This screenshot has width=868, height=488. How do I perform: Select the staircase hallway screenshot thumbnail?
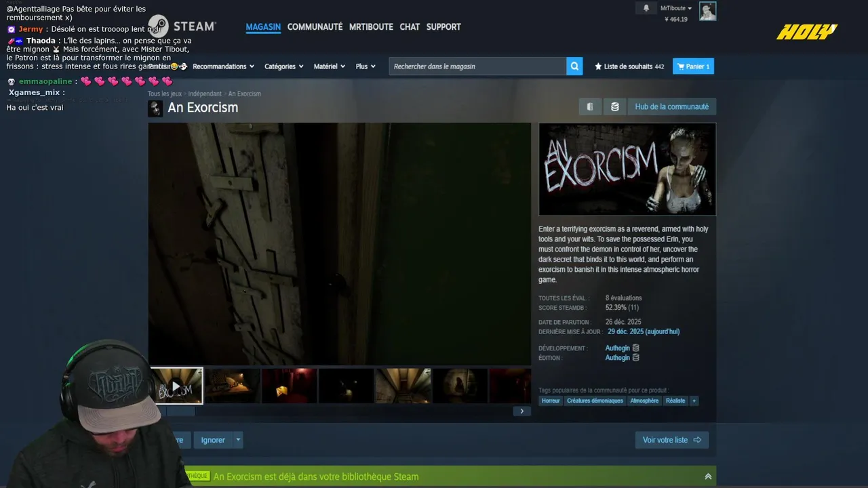coord(403,386)
